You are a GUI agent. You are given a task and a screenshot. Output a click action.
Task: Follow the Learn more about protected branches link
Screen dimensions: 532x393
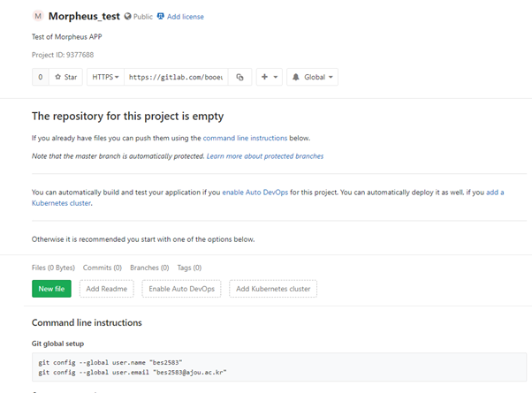265,156
